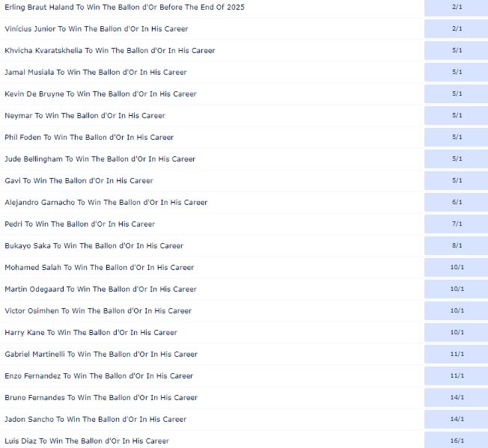488x448 pixels.
Task: Click the 5/1 odds for Phil Foden
Action: pyautogui.click(x=457, y=137)
